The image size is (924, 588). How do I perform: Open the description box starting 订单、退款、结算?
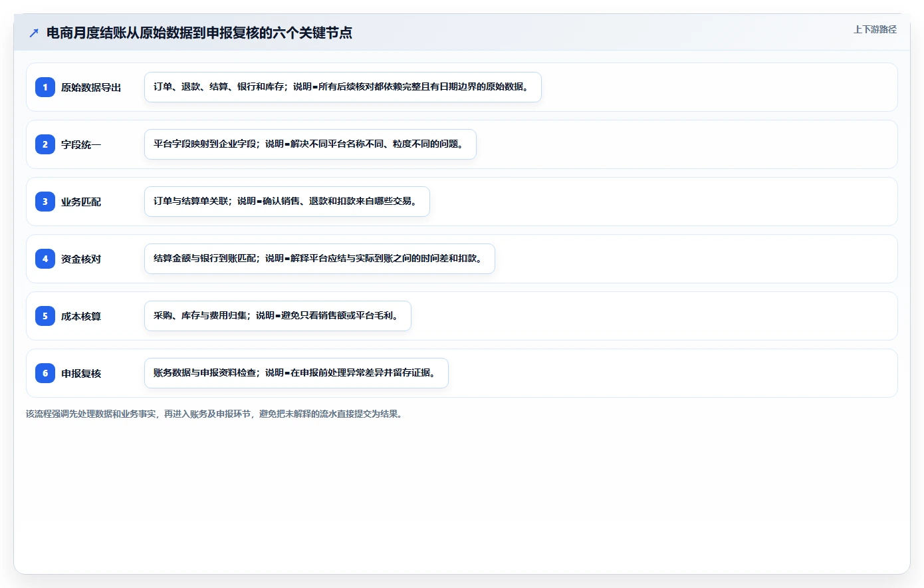[343, 87]
